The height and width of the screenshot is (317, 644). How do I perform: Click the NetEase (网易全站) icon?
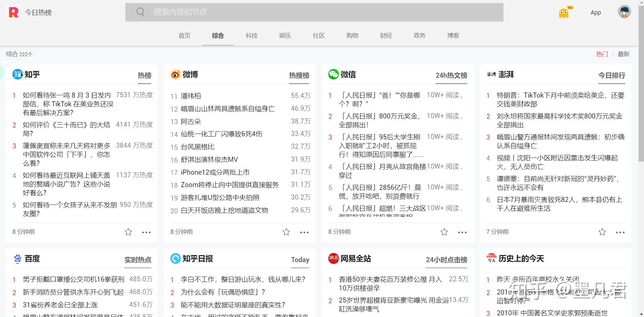tap(333, 258)
